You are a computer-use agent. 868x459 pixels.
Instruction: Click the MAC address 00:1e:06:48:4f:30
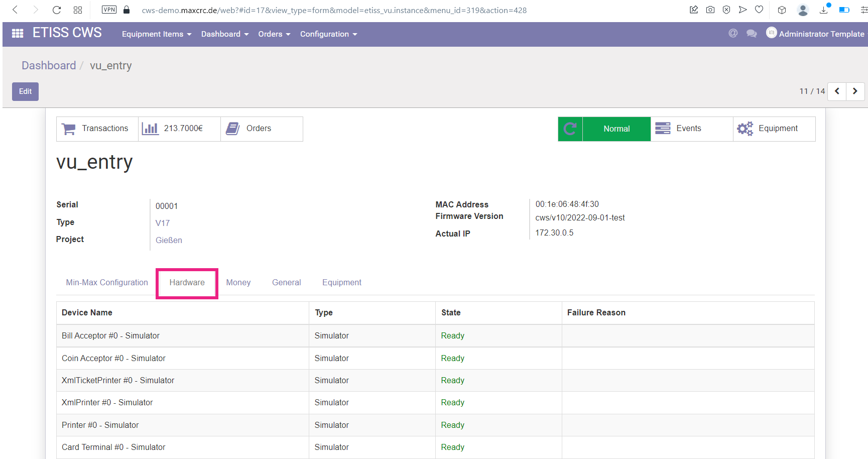pyautogui.click(x=567, y=204)
